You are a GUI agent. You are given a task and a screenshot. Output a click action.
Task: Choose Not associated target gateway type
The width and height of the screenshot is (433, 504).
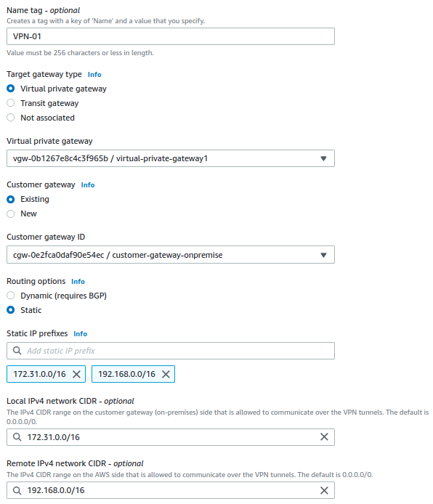(x=11, y=118)
